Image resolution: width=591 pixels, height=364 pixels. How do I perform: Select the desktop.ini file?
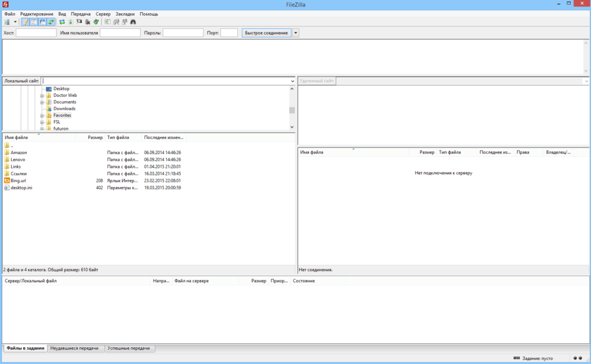[18, 187]
